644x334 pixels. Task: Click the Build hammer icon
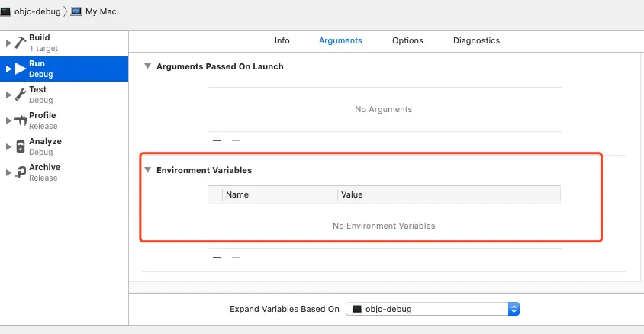21,43
